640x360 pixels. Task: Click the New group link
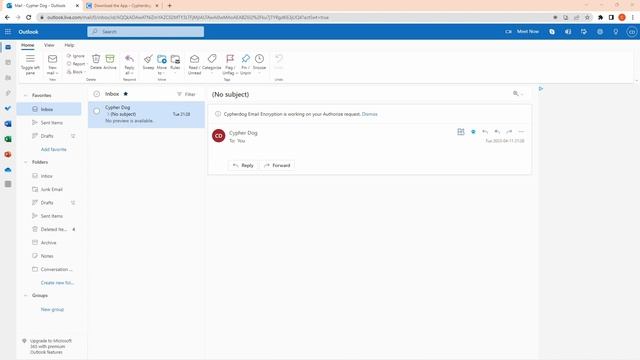[52, 309]
